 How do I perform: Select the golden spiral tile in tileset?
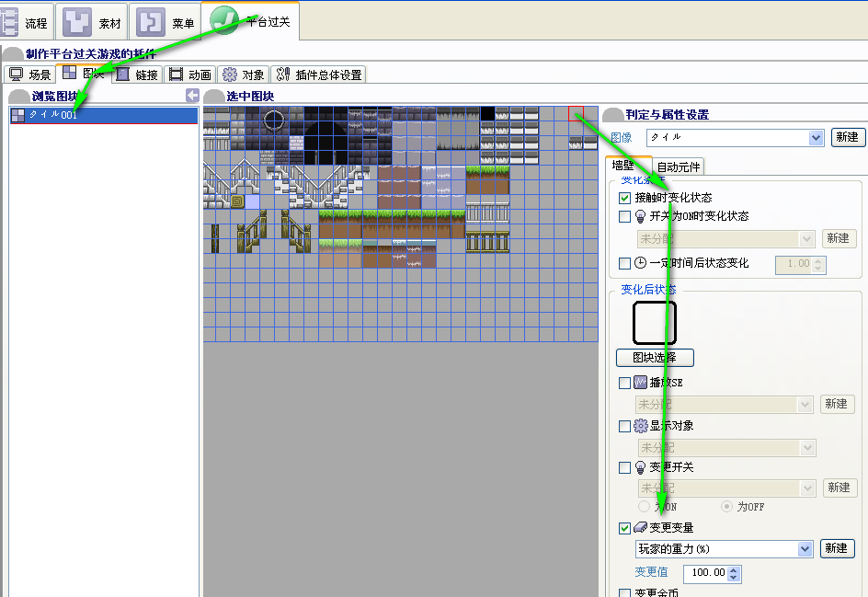tap(237, 201)
